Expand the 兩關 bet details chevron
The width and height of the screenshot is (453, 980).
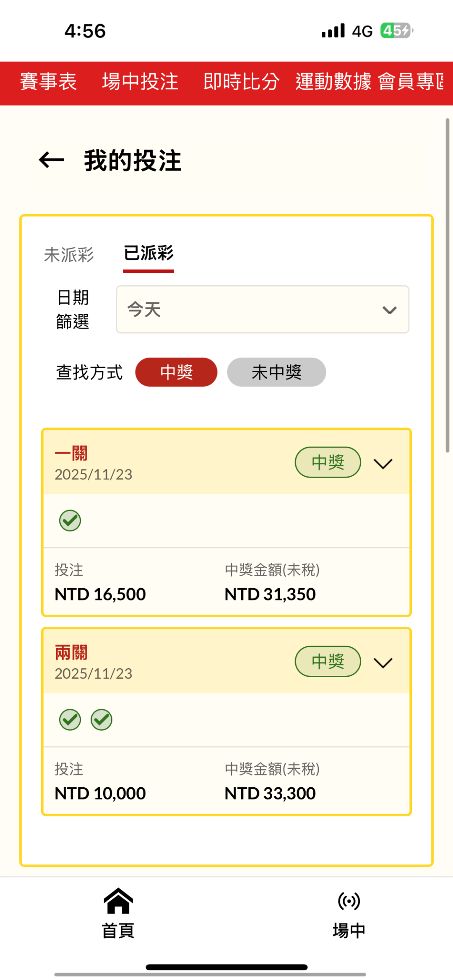383,662
